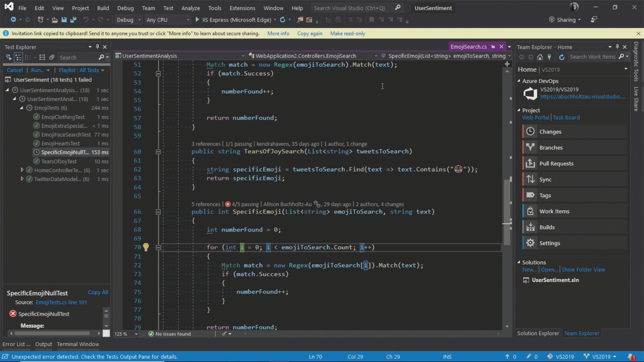The height and width of the screenshot is (362, 644).
Task: Open the Analyze menu
Action: [190, 8]
